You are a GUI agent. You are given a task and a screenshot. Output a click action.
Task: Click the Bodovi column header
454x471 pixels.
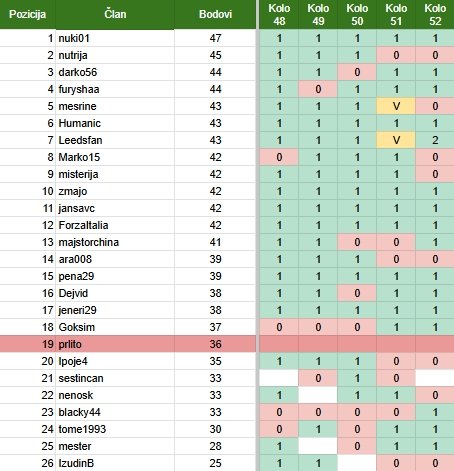click(215, 14)
